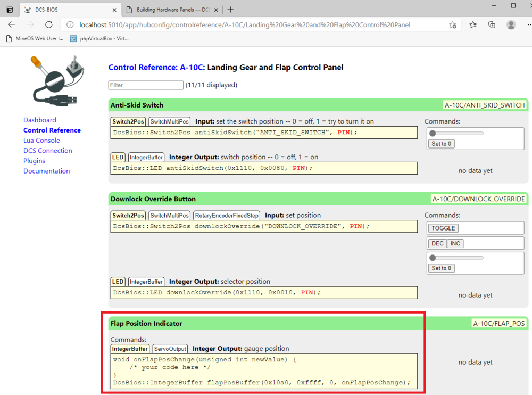Image resolution: width=532 pixels, height=395 pixels.
Task: Open the browser settings and more menu
Action: pyautogui.click(x=529, y=24)
